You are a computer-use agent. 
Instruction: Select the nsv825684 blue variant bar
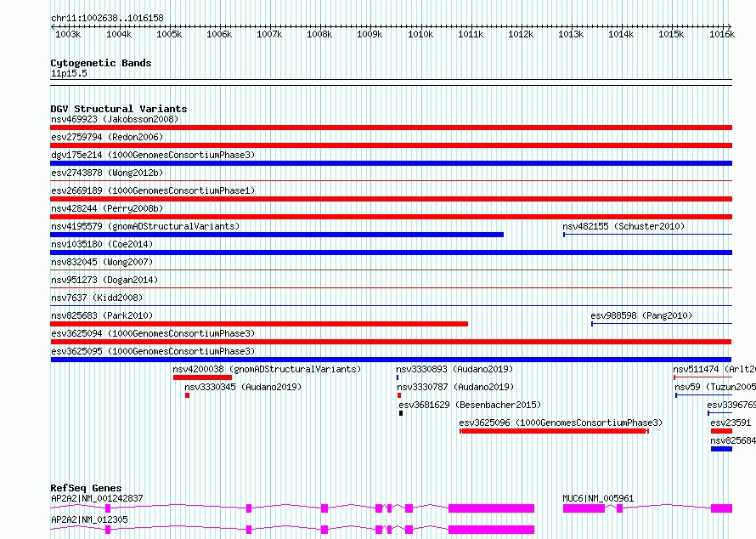(x=721, y=449)
